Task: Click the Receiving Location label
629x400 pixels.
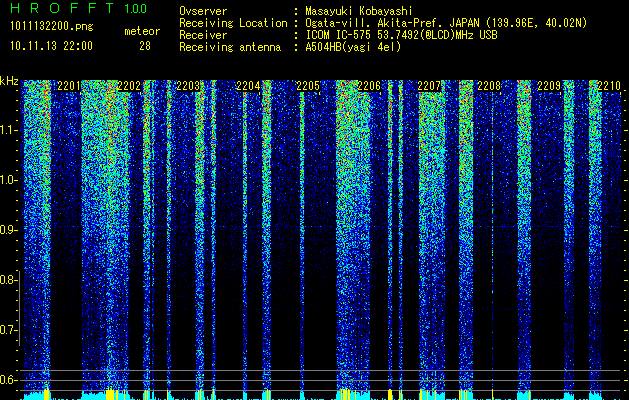Action: pos(233,23)
